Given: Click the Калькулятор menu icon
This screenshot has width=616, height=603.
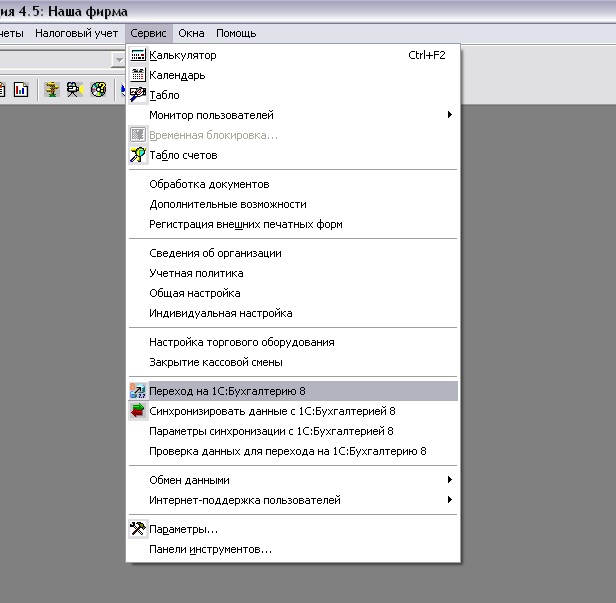Looking at the screenshot, I should click(x=138, y=55).
